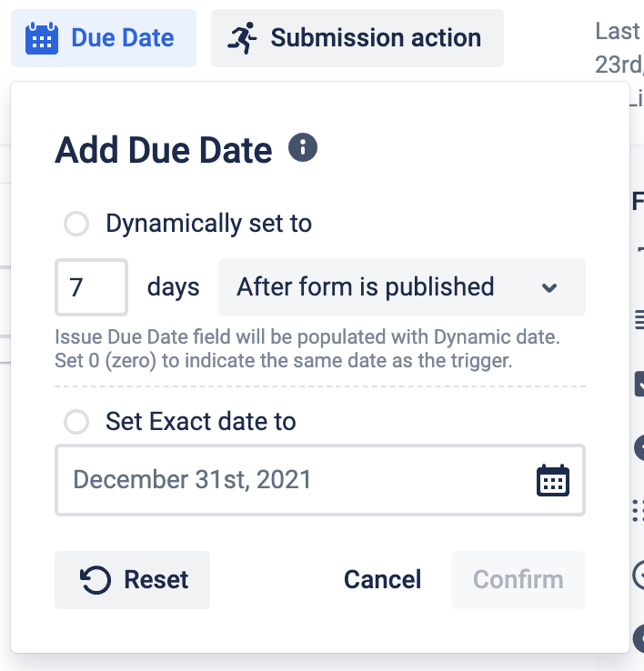Select the Dynamically set to radio button
The image size is (644, 671).
click(x=76, y=224)
